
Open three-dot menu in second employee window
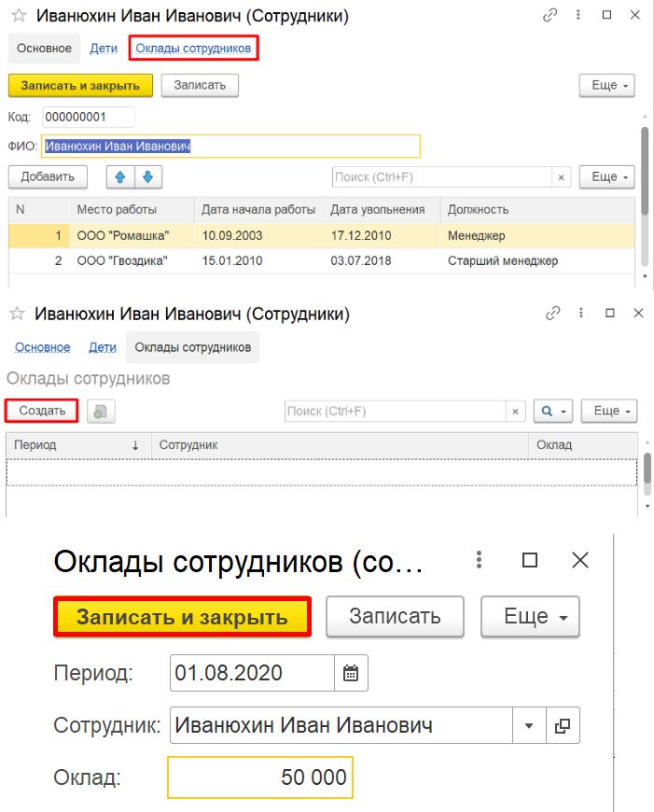pos(581,313)
